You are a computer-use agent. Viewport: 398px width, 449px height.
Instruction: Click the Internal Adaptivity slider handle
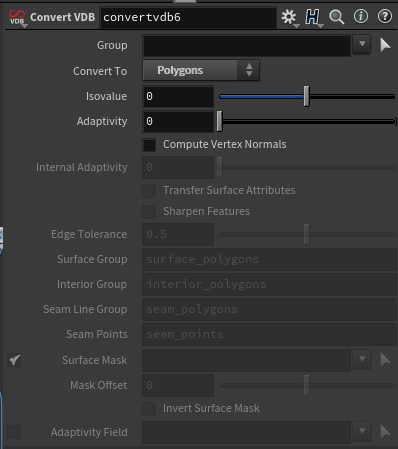click(219, 167)
